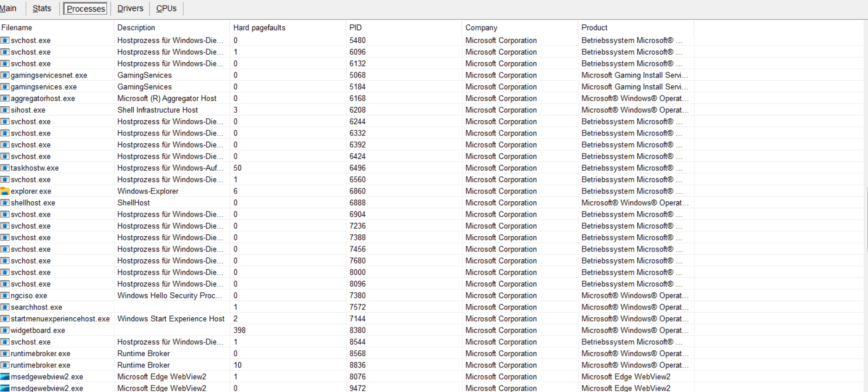Image resolution: width=868 pixels, height=392 pixels.
Task: Go to the Drivers tab
Action: click(x=130, y=8)
